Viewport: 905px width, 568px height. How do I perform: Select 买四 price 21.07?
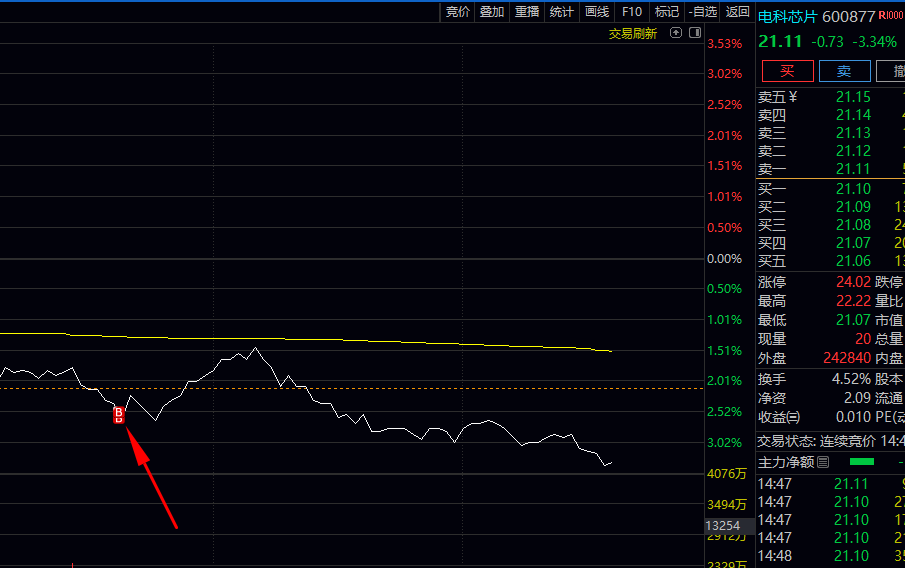coord(853,242)
